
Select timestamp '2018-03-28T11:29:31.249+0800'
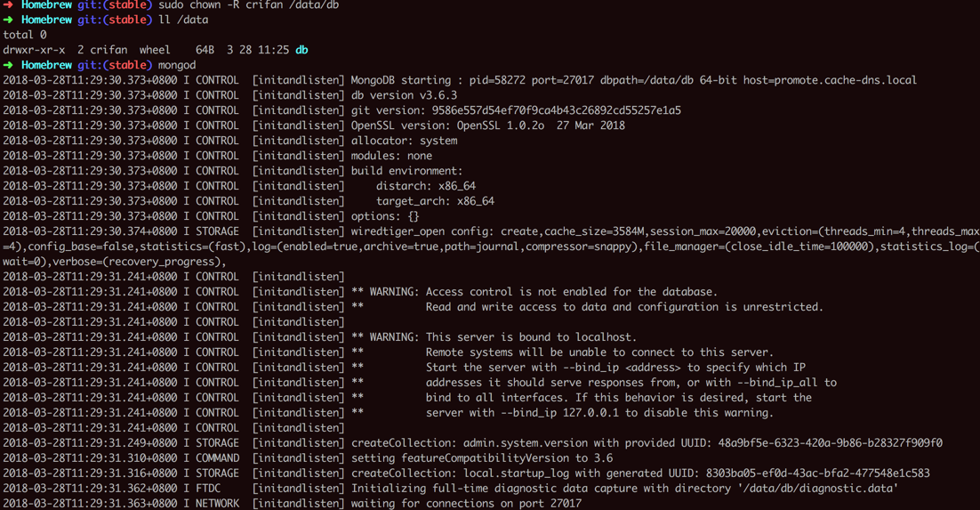coord(90,443)
